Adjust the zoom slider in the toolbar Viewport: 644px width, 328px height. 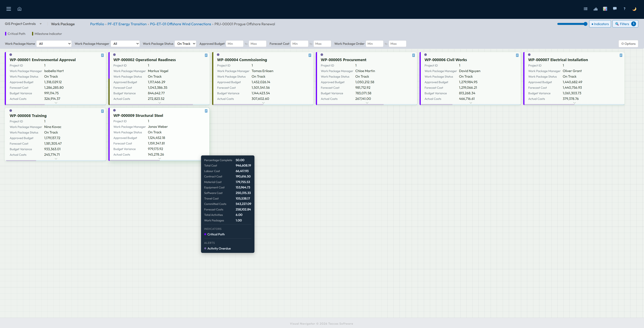572,24
